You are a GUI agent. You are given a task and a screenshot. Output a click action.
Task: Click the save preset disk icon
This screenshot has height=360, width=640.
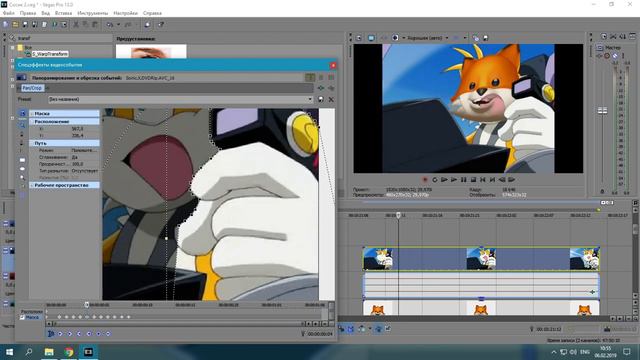321,99
